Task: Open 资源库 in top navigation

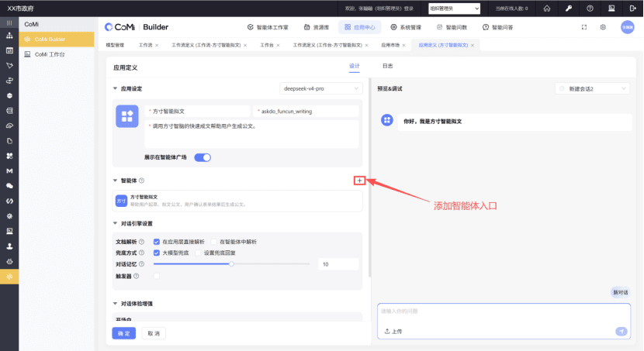Action: tap(317, 27)
